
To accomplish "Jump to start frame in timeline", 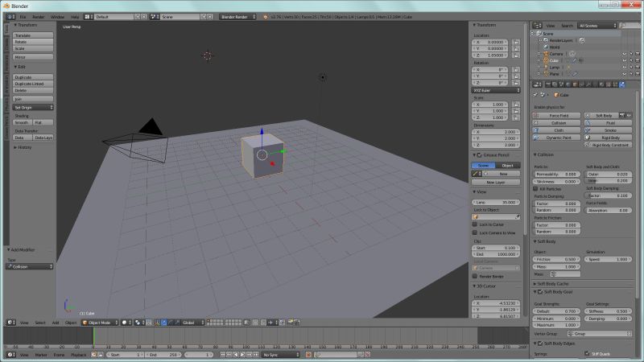I will (223, 355).
